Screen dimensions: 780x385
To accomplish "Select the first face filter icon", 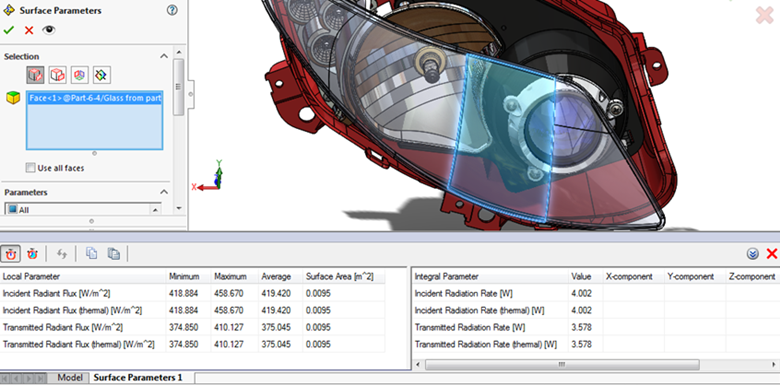I will pyautogui.click(x=35, y=75).
